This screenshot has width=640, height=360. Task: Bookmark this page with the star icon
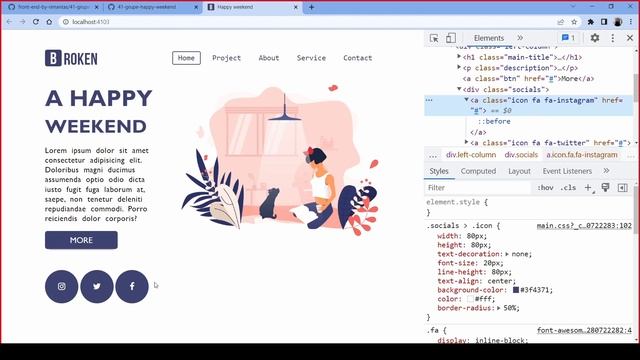[x=574, y=22]
